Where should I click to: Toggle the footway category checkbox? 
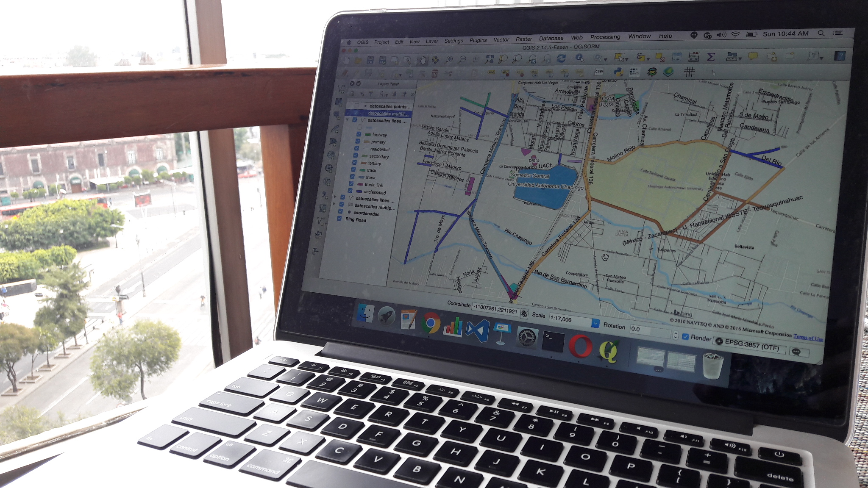tap(358, 134)
